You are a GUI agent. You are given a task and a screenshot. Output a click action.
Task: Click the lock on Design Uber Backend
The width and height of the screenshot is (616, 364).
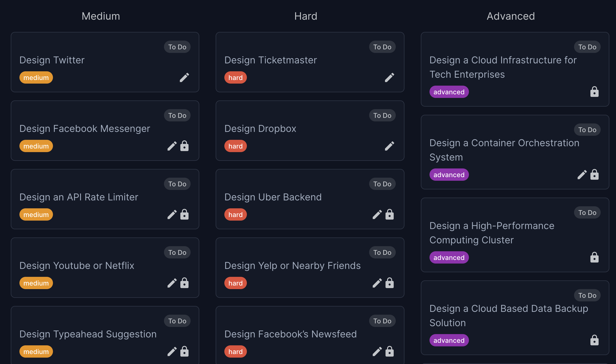(390, 214)
